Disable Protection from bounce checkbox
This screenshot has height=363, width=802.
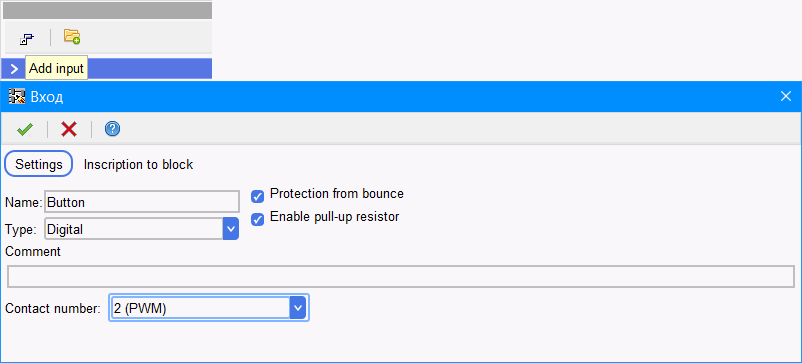(x=258, y=196)
